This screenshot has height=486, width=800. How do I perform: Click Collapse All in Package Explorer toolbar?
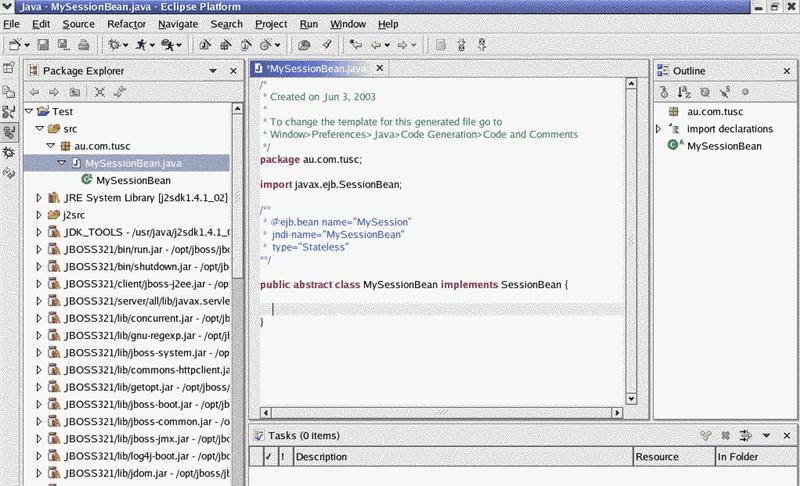coord(100,92)
